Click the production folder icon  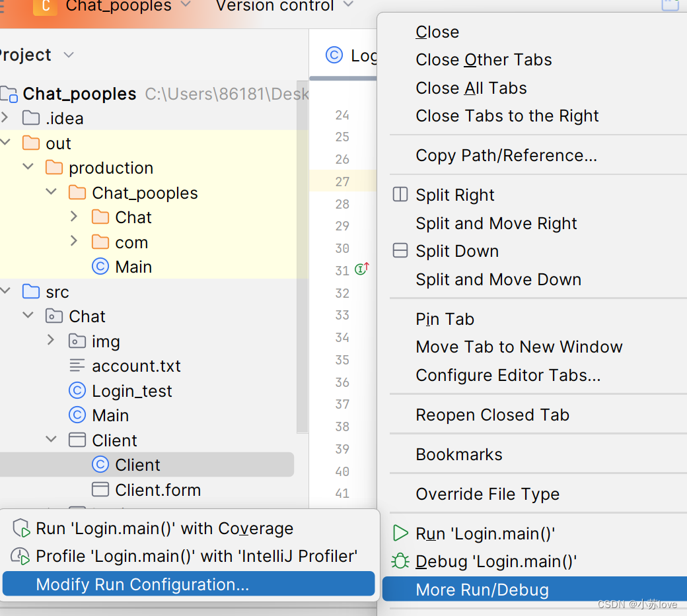[54, 167]
